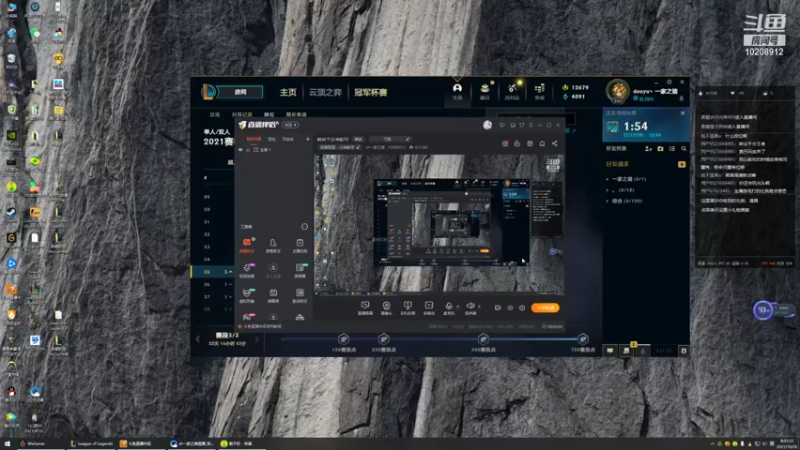Expand the 一家之猪 (0/1) friend group
This screenshot has height=450, width=800.
tap(627, 179)
